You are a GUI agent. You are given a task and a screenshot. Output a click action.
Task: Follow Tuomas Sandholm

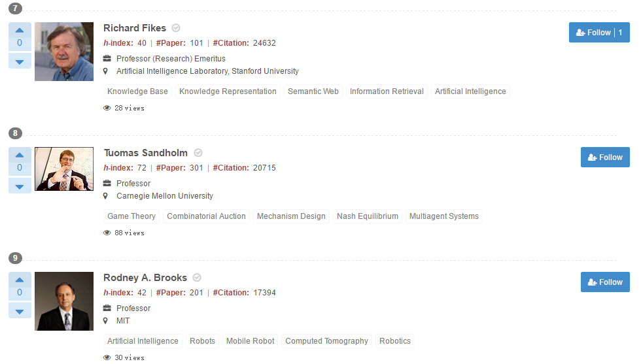tap(605, 157)
